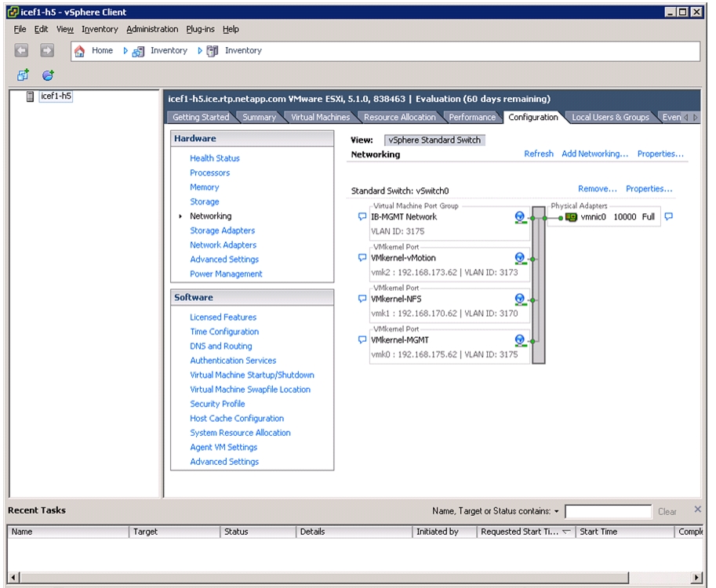Close the Recent Tasks panel with X
The height and width of the screenshot is (588, 716).
coord(697,509)
